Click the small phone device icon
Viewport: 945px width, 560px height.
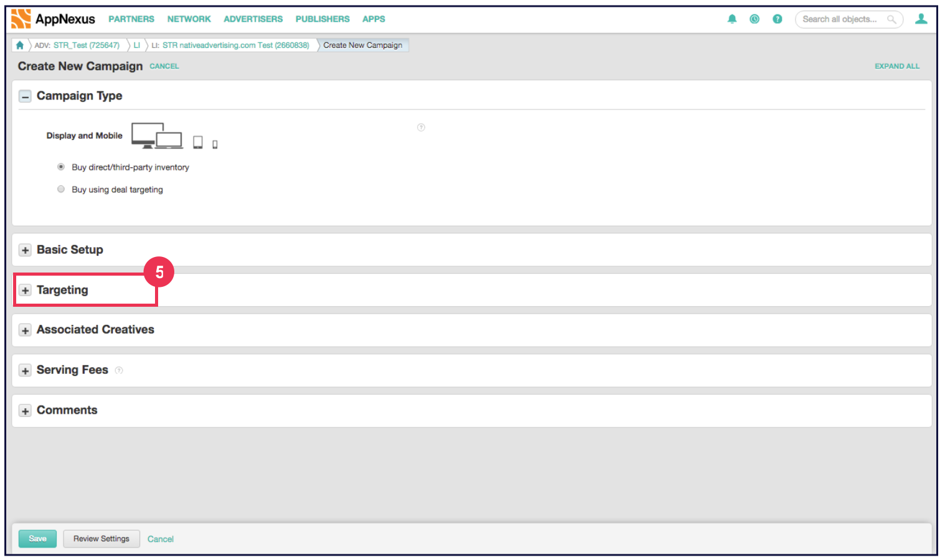click(x=215, y=144)
